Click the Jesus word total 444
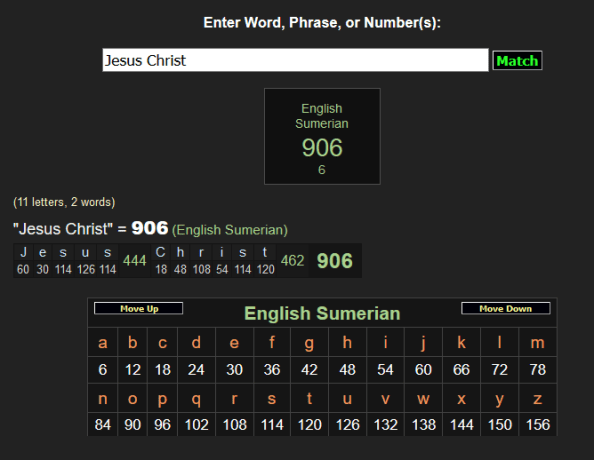Image resolution: width=594 pixels, height=460 pixels. point(134,260)
